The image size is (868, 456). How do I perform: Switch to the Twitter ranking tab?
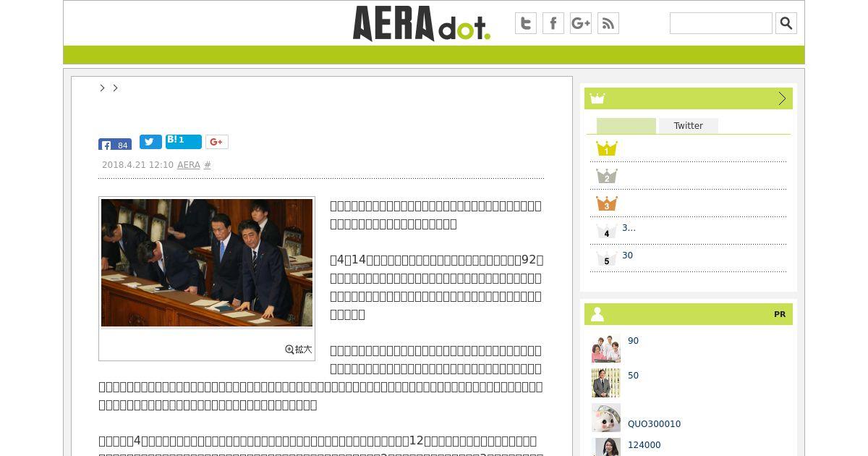click(x=689, y=126)
